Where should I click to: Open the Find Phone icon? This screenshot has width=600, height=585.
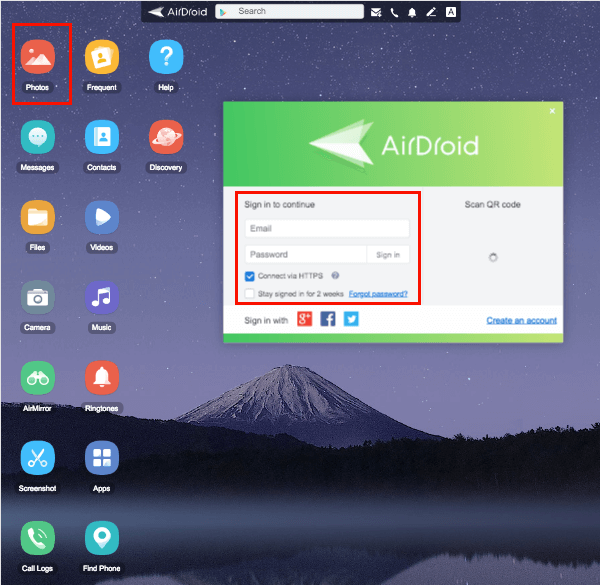102,538
